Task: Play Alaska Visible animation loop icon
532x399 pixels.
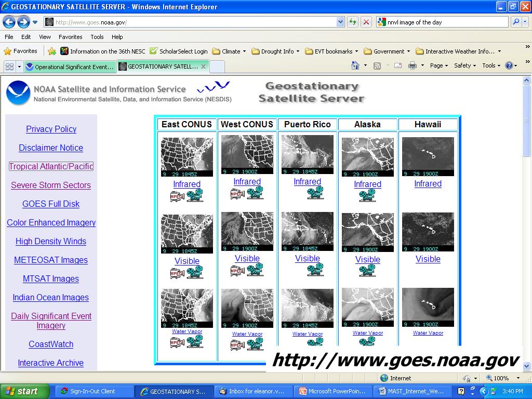Action: pos(367,270)
